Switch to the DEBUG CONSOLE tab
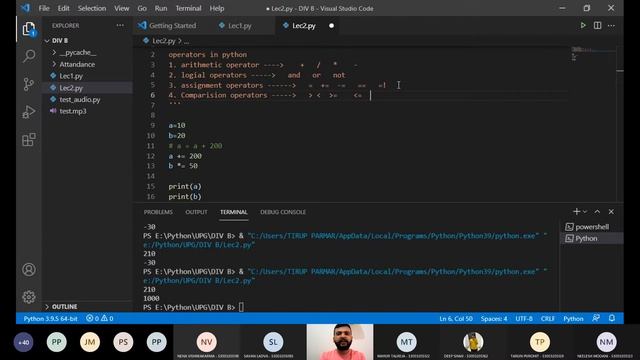 click(283, 212)
